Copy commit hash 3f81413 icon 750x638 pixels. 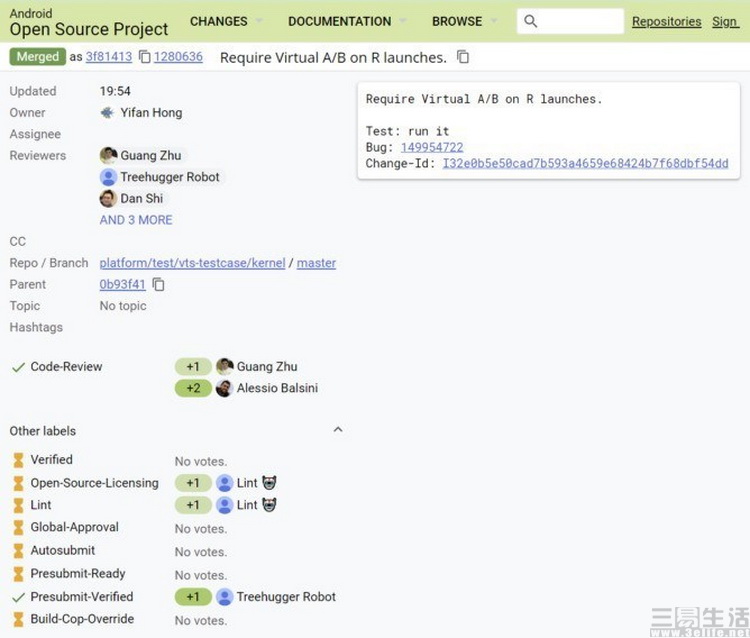(x=144, y=57)
